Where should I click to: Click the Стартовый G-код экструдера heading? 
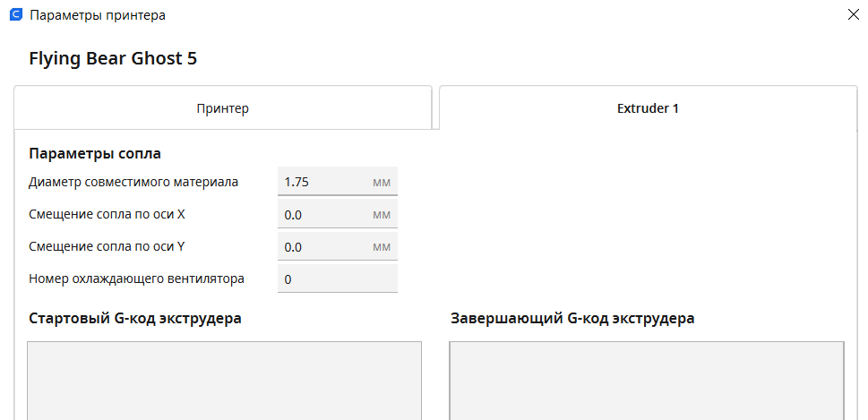(x=135, y=319)
